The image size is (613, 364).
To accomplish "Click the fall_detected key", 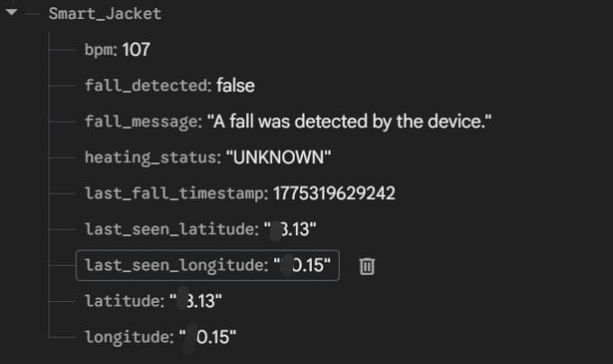I will pos(147,86).
